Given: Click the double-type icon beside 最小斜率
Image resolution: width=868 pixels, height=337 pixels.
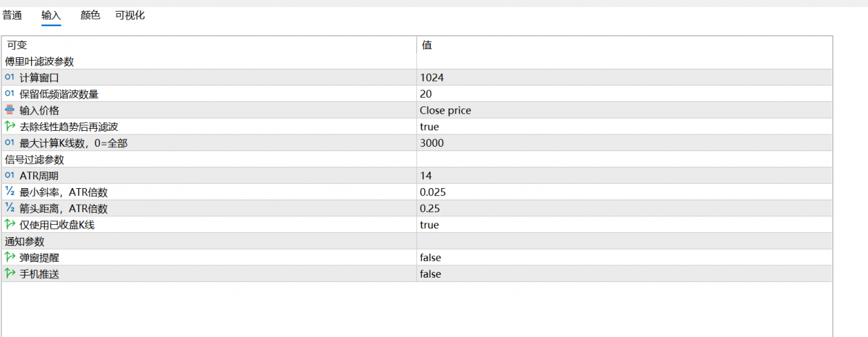Looking at the screenshot, I should click(9, 192).
